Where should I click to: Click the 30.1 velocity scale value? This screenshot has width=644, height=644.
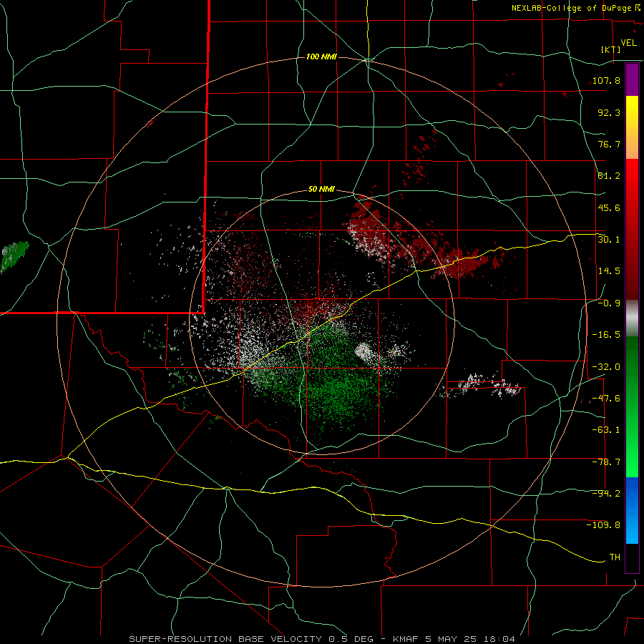coord(609,239)
